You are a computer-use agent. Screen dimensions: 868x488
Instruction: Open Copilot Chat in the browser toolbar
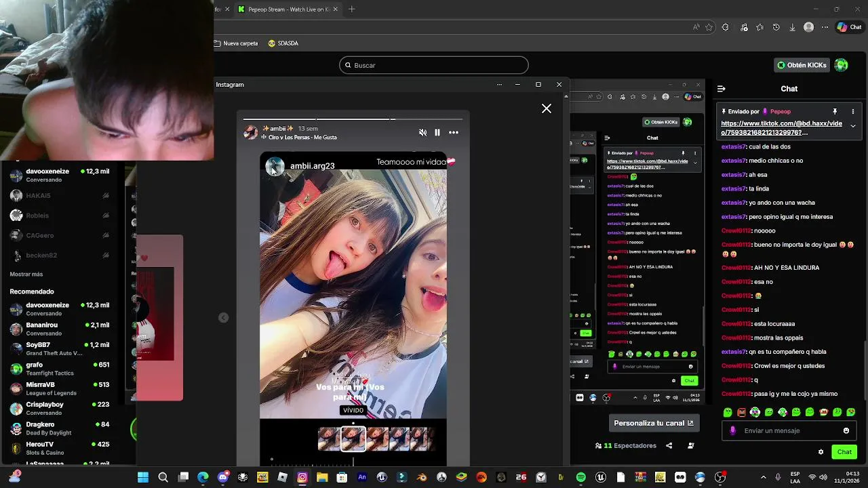coord(849,27)
